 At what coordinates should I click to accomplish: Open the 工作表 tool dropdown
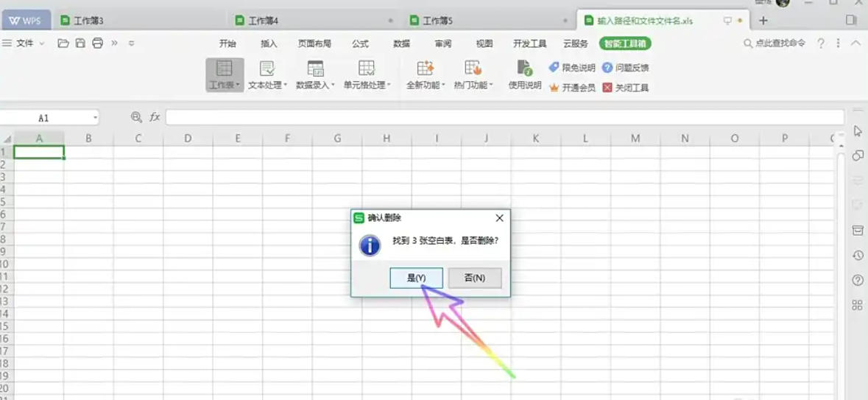pyautogui.click(x=225, y=75)
